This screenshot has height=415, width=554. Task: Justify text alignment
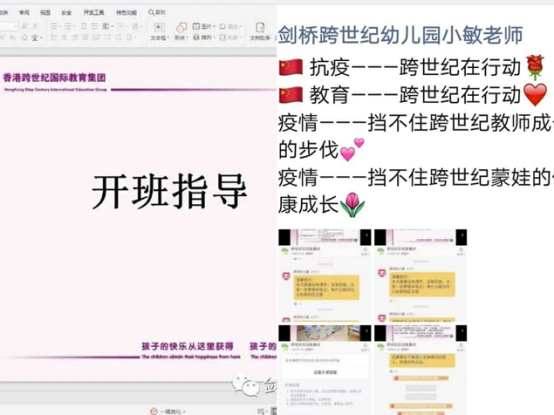tap(85, 37)
